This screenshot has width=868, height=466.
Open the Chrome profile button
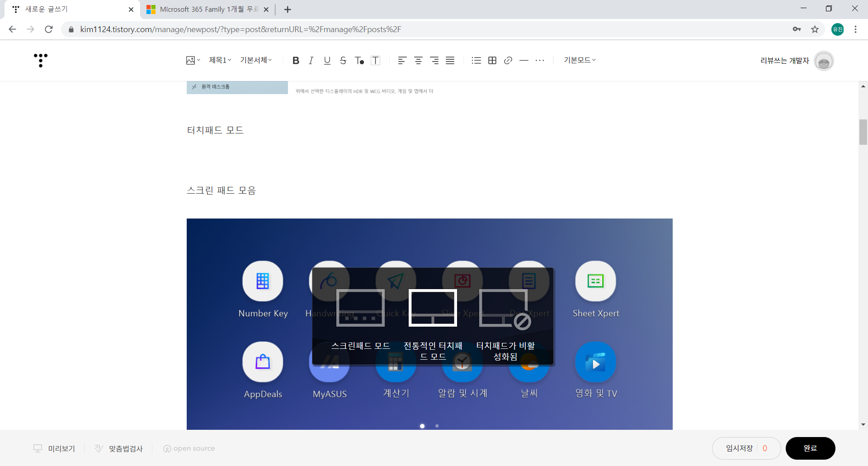click(x=838, y=29)
